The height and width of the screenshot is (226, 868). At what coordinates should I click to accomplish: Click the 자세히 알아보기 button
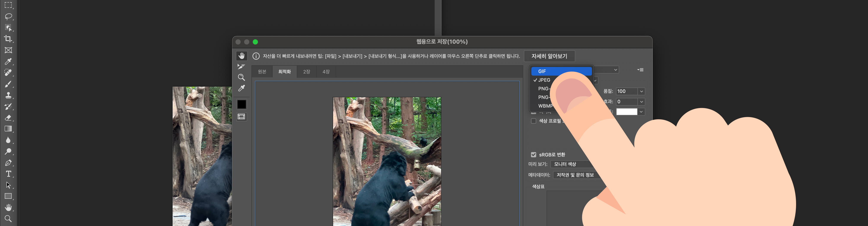pyautogui.click(x=549, y=56)
